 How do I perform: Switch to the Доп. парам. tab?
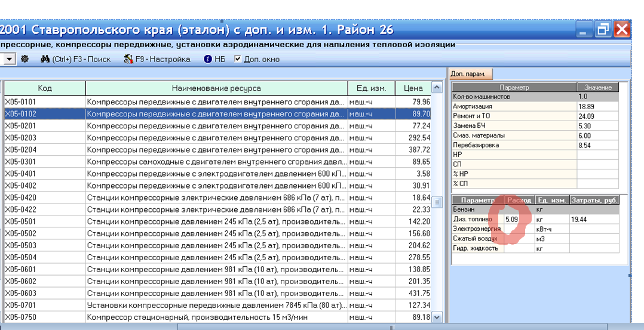tap(470, 74)
